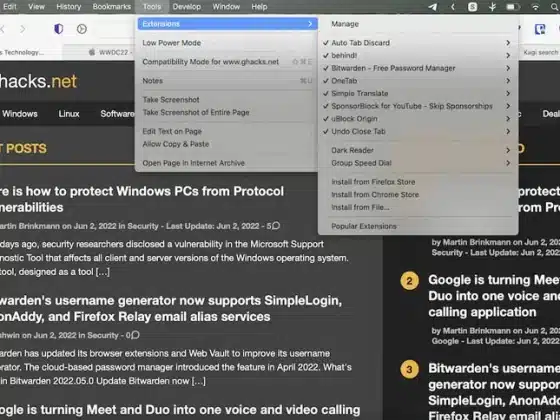Click the Spotlight search icon
The image size is (560, 420).
[x=555, y=7]
